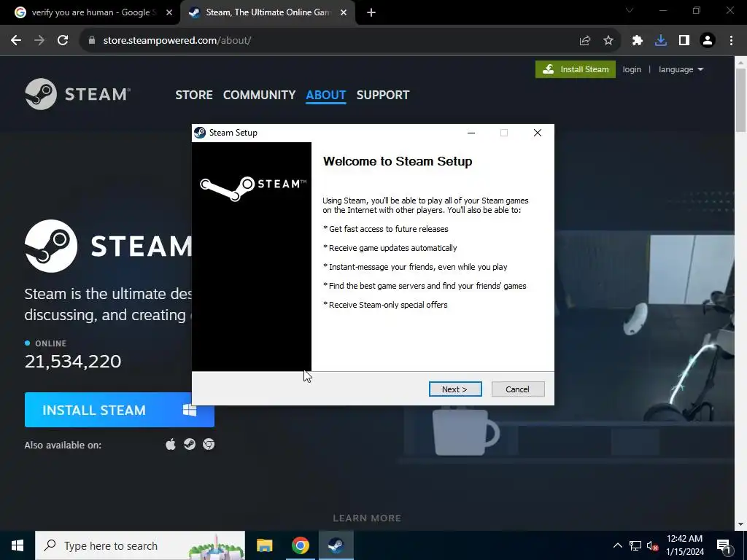The width and height of the screenshot is (747, 560).
Task: Open the Chrome extensions puzzle icon
Action: point(638,41)
